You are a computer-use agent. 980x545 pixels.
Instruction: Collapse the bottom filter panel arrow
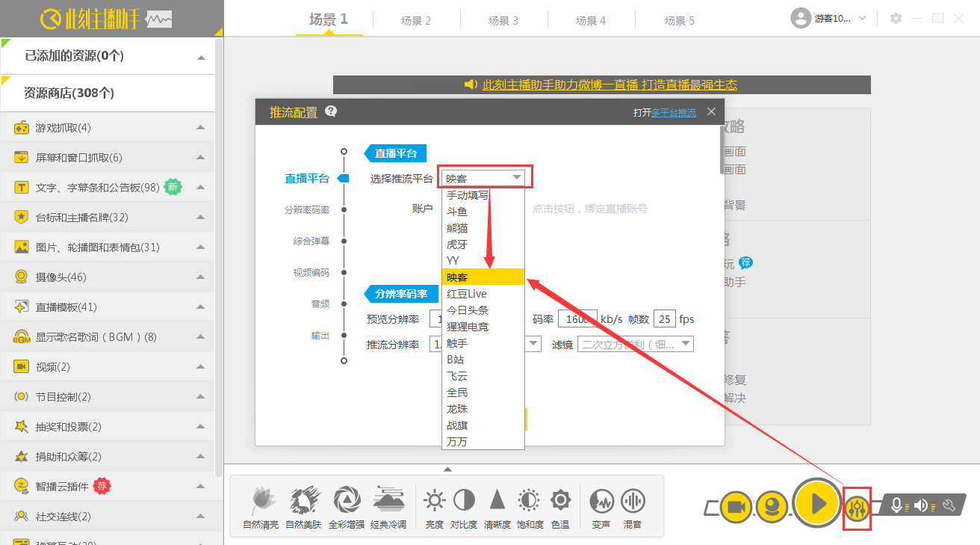click(447, 469)
